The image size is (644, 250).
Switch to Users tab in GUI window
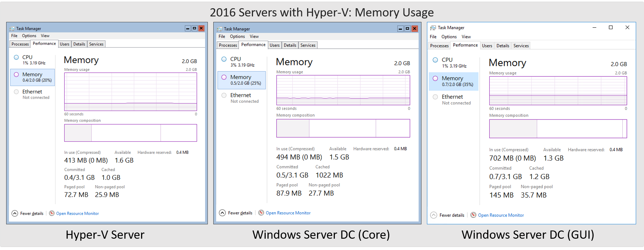point(487,46)
